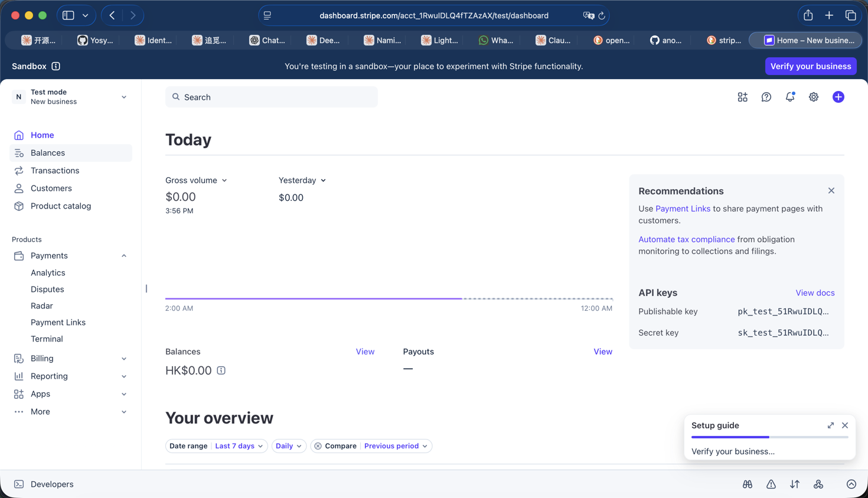Viewport: 868px width, 498px height.
Task: Click the purple create plus button
Action: 838,97
